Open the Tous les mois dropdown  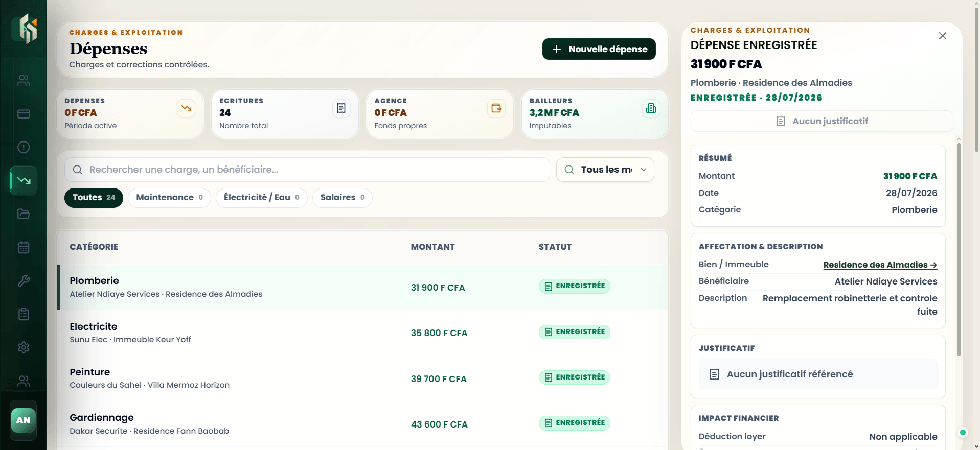coord(605,170)
